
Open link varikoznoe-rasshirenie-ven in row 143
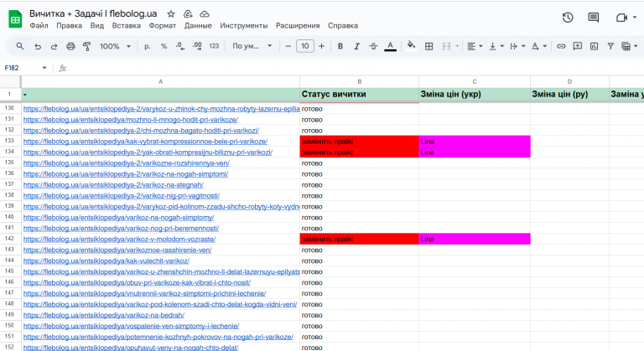[117, 250]
